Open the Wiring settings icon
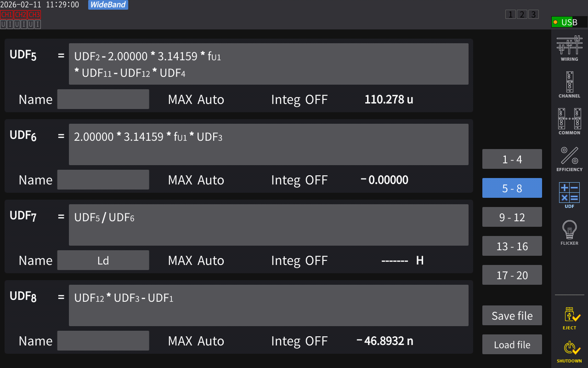Screen dimensions: 588x368 pyautogui.click(x=569, y=48)
